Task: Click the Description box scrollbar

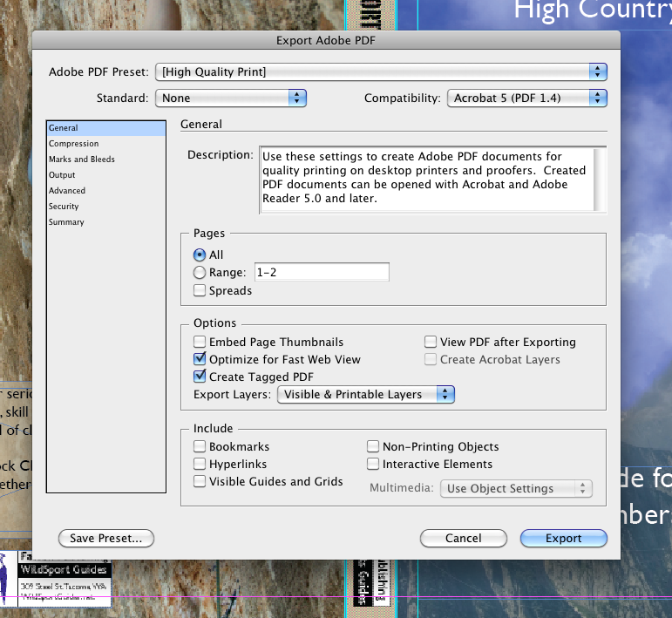Action: [600, 180]
